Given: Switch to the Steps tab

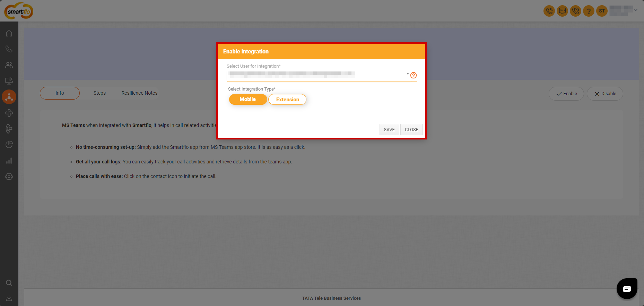Looking at the screenshot, I should click(99, 93).
